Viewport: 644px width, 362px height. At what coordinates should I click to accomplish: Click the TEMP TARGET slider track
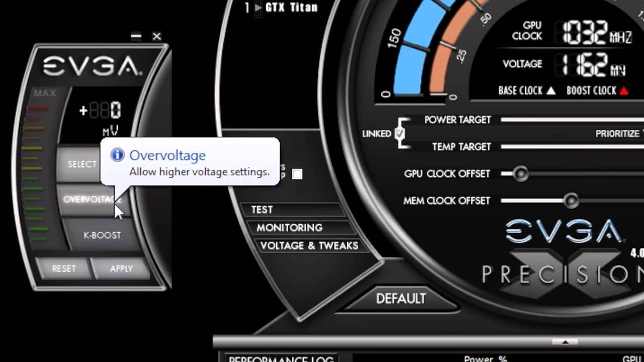point(573,147)
